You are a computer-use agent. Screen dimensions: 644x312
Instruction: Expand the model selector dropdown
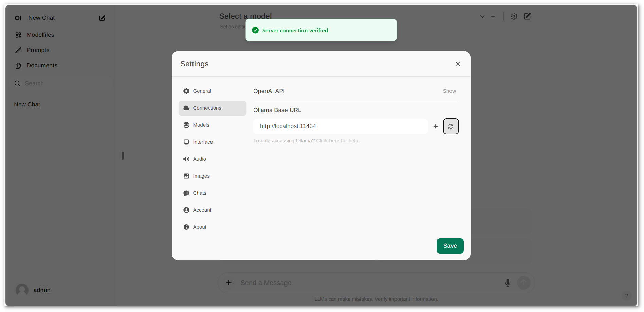click(x=482, y=16)
